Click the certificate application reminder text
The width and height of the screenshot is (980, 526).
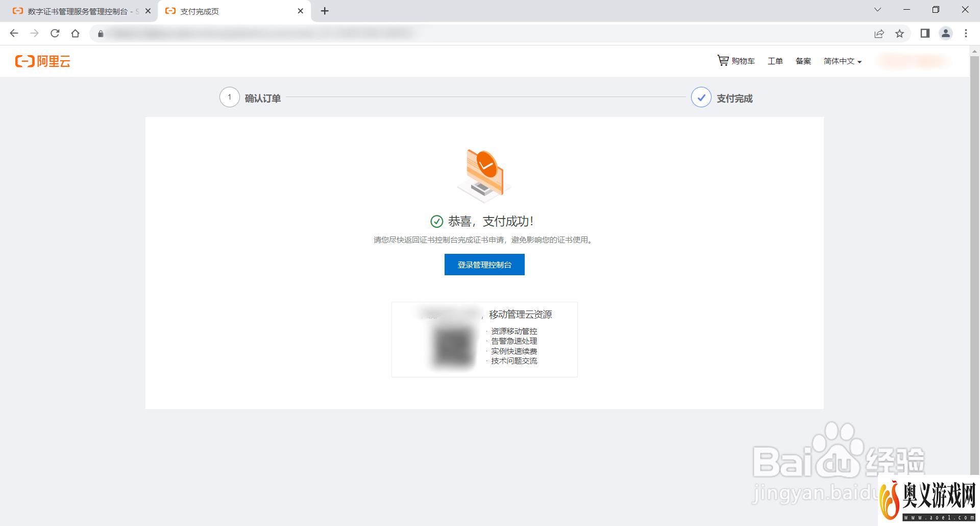point(484,240)
